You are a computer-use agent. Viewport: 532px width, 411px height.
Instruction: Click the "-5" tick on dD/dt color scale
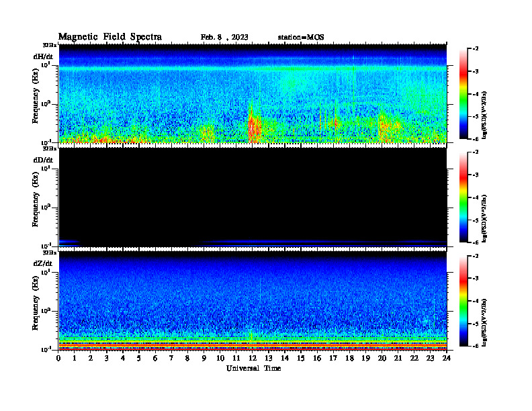coord(476,220)
